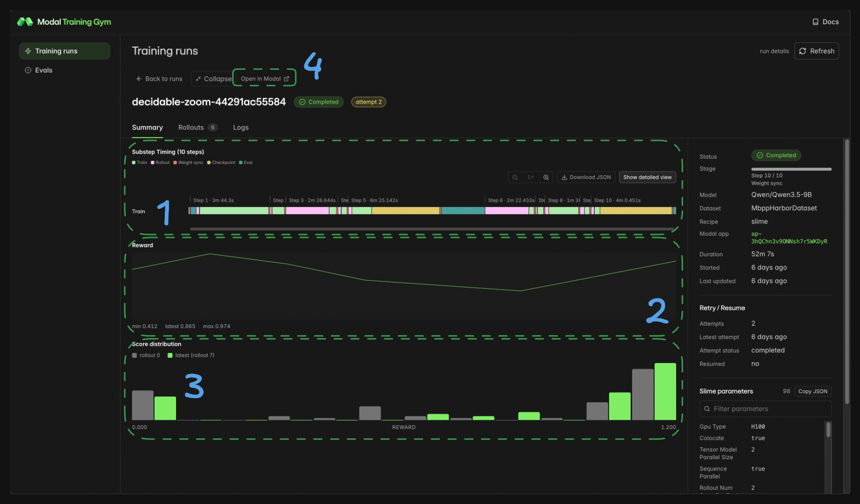Copy Slime parameters JSON
This screenshot has height=504, width=860.
click(813, 391)
